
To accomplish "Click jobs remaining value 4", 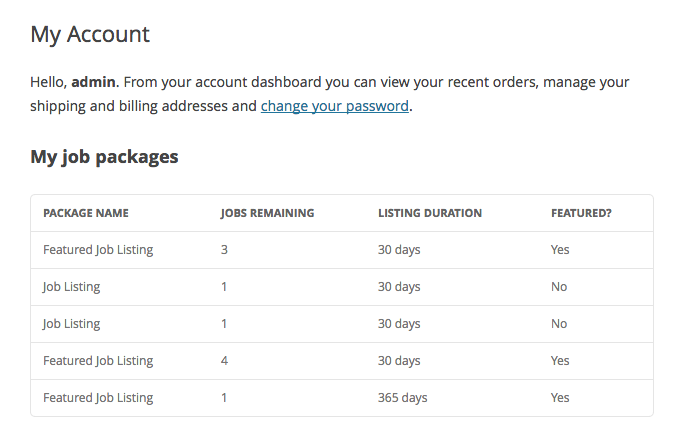I will 224,361.
